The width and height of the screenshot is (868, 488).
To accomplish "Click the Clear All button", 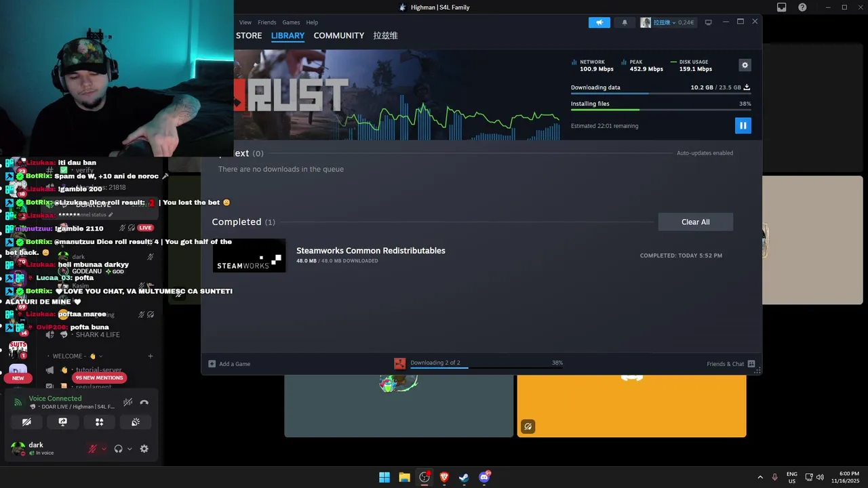I will [695, 222].
